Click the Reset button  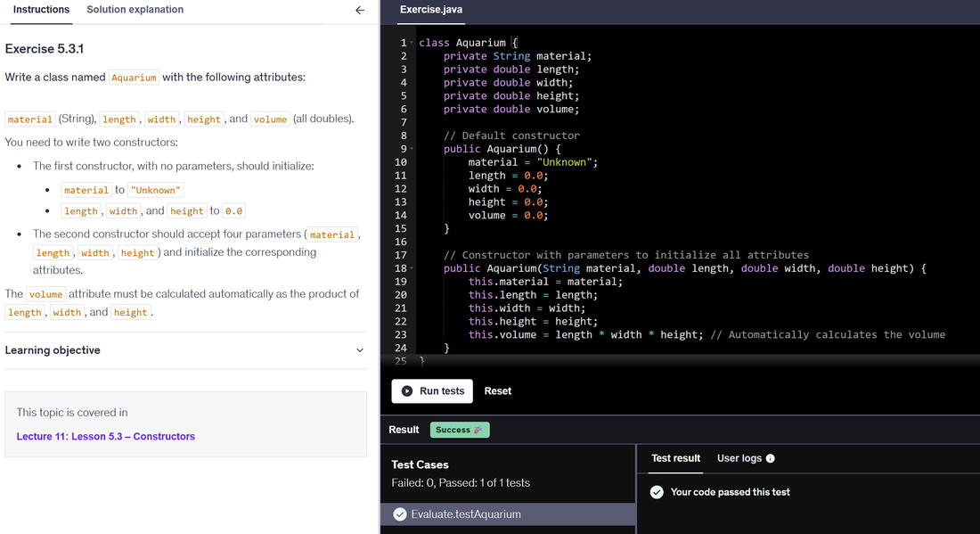(497, 390)
